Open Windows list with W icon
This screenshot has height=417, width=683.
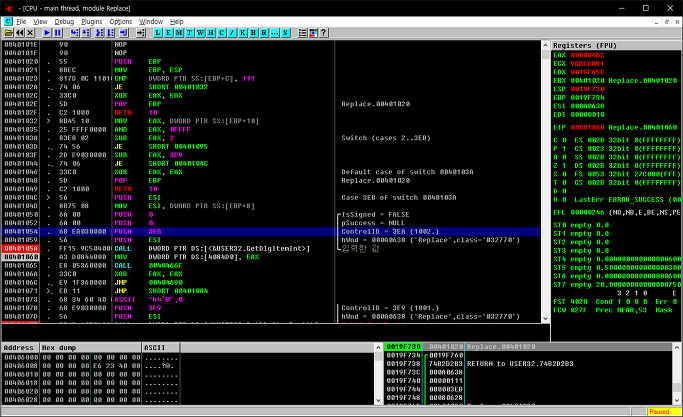click(200, 33)
